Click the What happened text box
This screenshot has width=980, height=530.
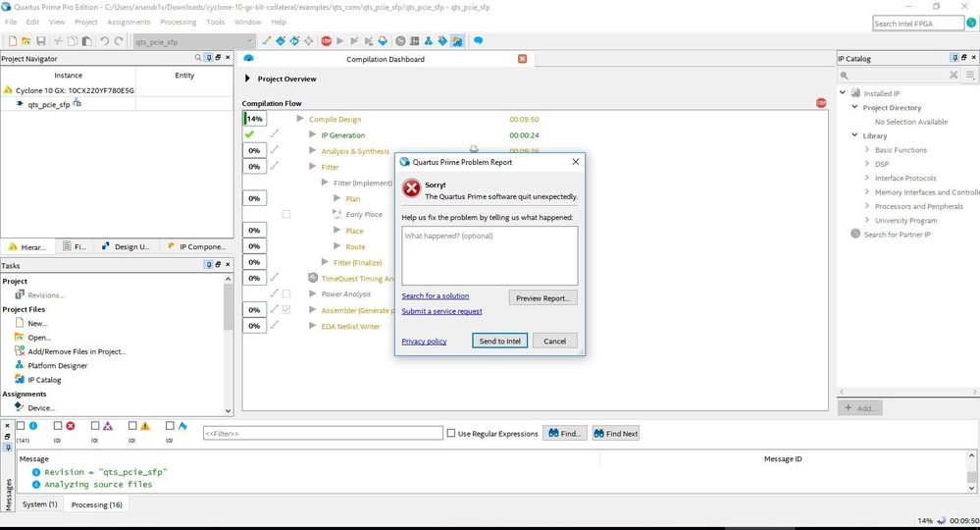click(490, 255)
